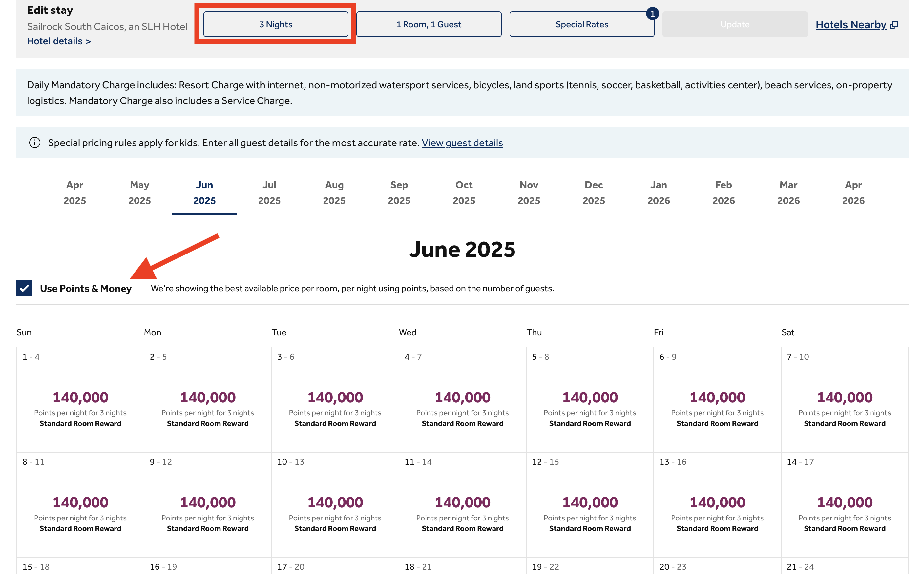
Task: Open the Hotels Nearby link
Action: click(x=851, y=25)
